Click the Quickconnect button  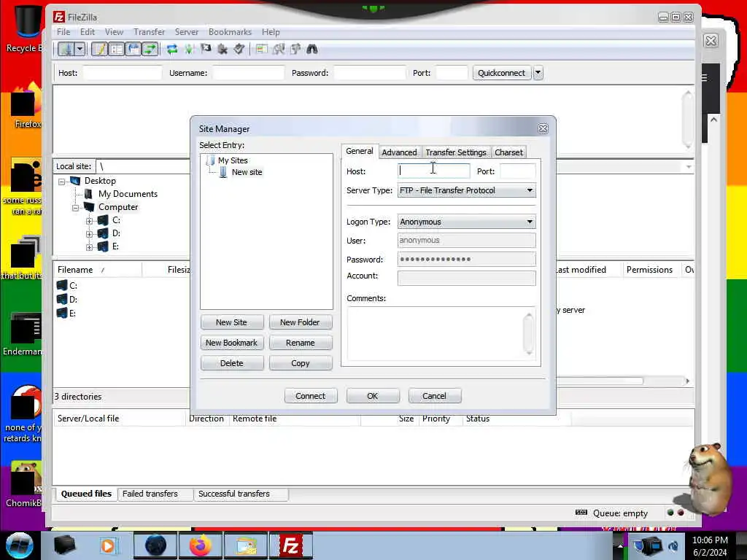(502, 73)
